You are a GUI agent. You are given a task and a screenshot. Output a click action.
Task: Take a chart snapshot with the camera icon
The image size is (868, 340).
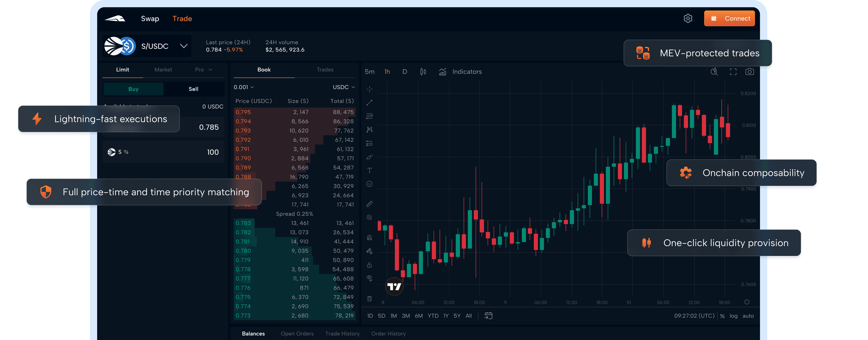tap(749, 72)
